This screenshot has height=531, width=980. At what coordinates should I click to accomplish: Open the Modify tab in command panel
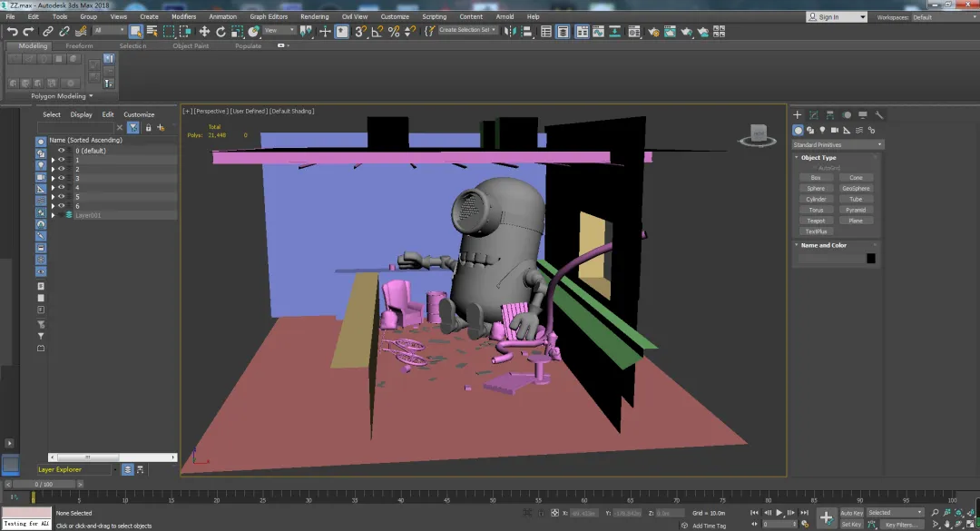[x=814, y=115]
